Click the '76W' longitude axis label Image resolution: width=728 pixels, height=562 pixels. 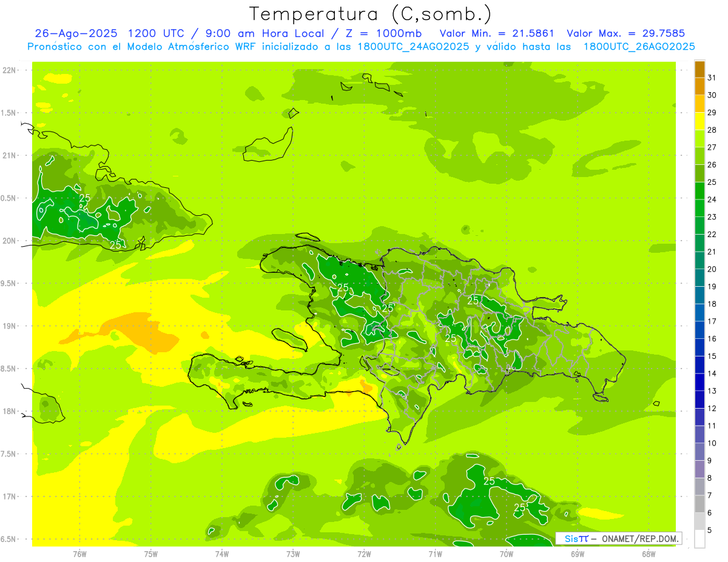[x=79, y=554]
